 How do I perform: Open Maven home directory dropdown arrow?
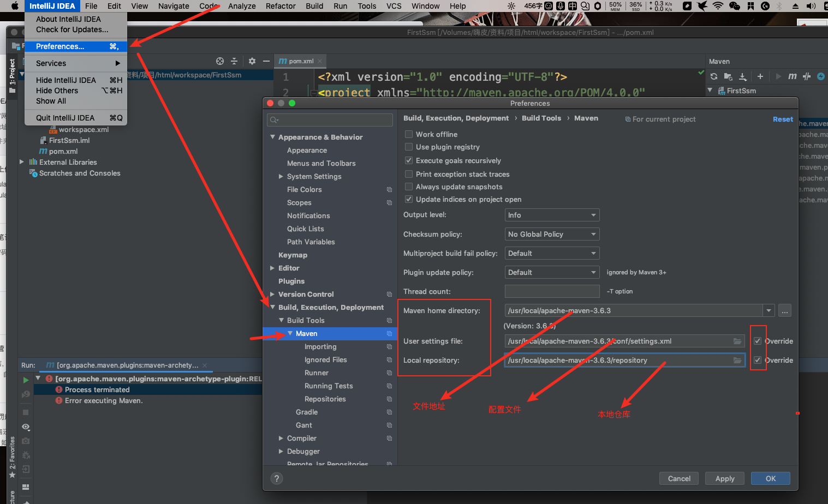click(x=769, y=310)
